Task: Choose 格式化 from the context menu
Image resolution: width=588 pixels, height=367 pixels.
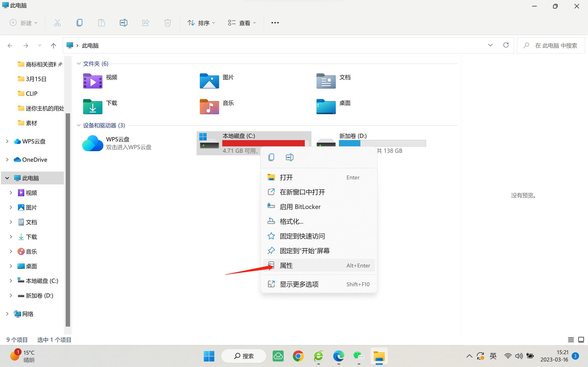Action: coord(291,221)
